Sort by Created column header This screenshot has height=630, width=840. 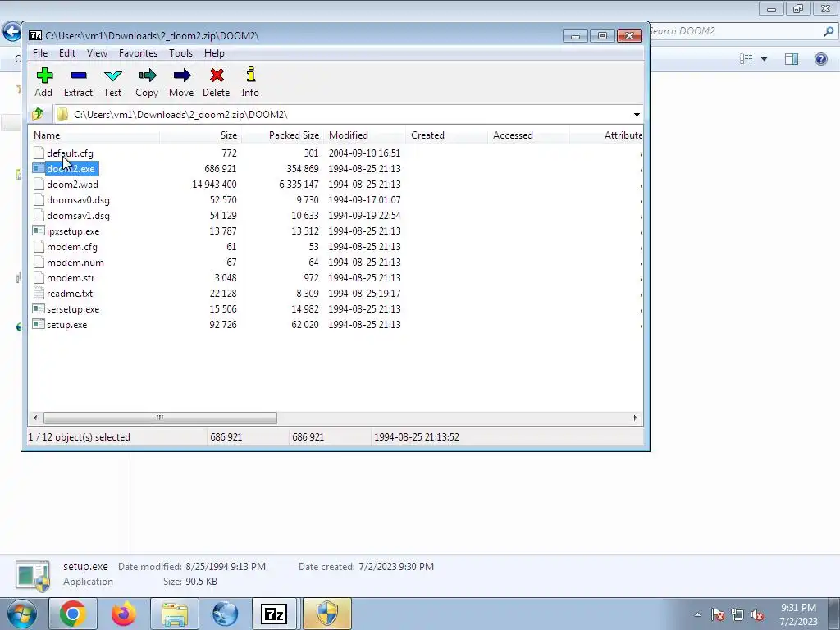pos(446,135)
